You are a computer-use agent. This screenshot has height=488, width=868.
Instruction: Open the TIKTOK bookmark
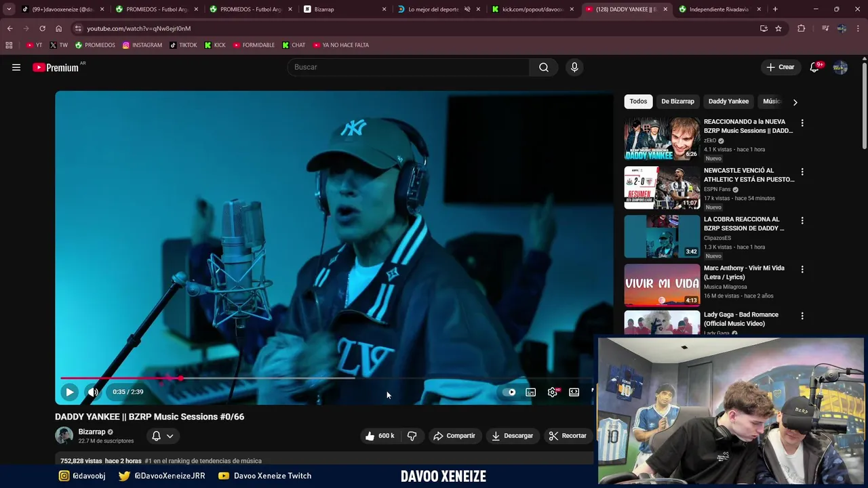pyautogui.click(x=183, y=45)
